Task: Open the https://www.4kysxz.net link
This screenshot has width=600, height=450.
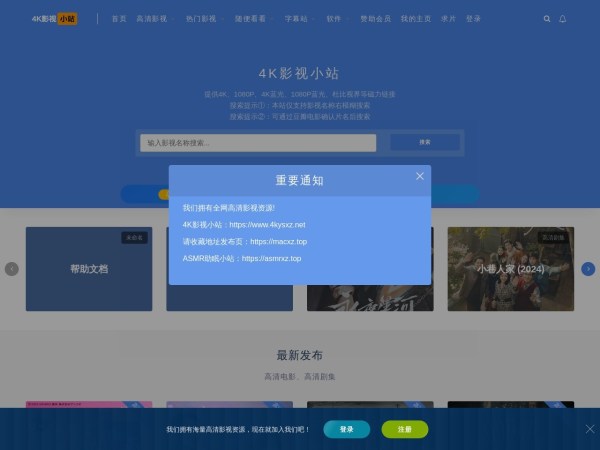Action: pos(267,225)
